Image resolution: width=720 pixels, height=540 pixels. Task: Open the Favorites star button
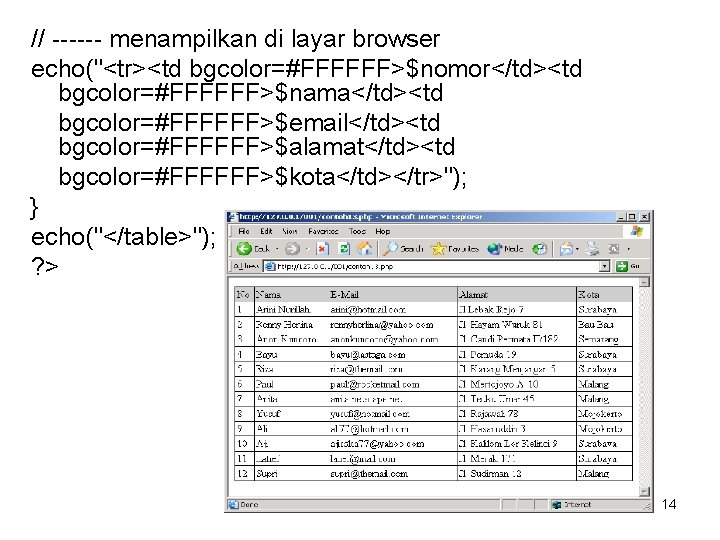(455, 249)
